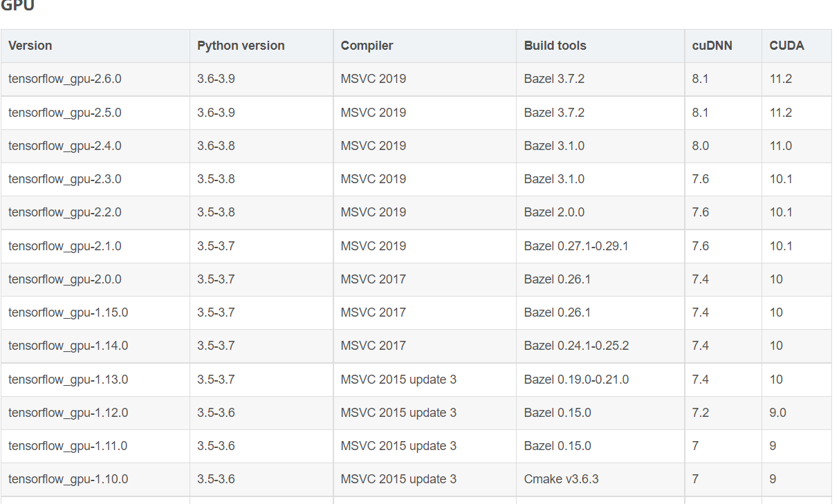
Task: Click Bazel 3.7.2 in the tensorflow_gpu-2.5.0 row
Action: point(600,113)
